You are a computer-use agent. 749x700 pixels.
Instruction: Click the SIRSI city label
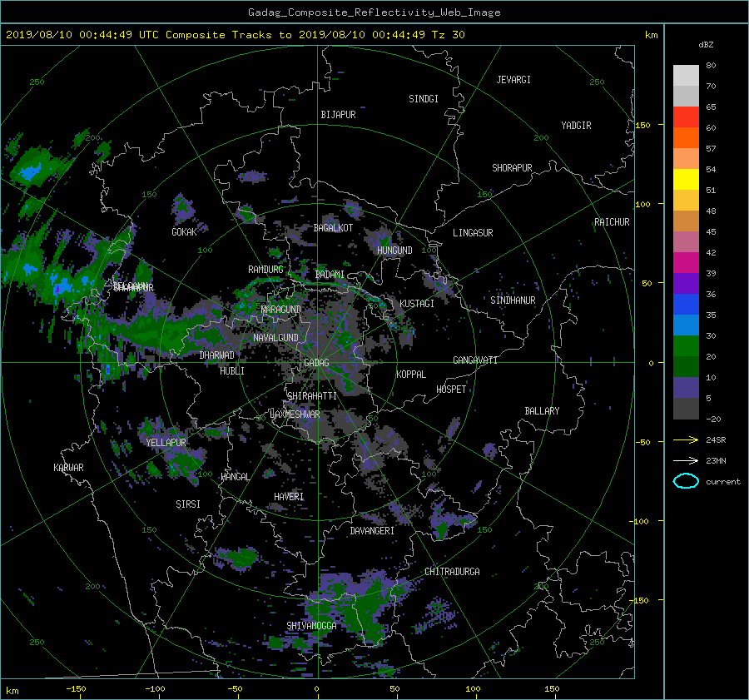pyautogui.click(x=188, y=504)
